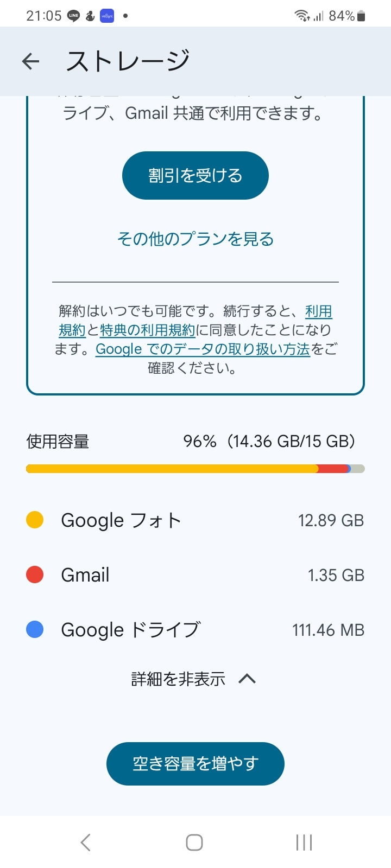Tap the purple app notification icon

(x=107, y=16)
